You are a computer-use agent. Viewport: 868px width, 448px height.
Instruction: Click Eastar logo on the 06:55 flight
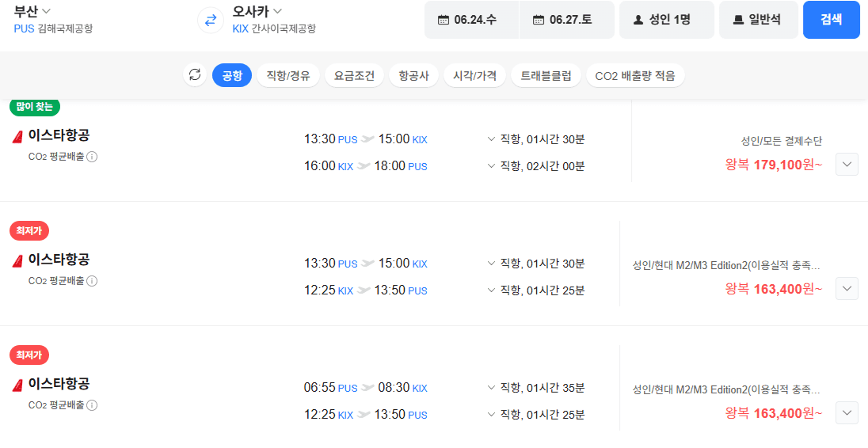(x=17, y=385)
